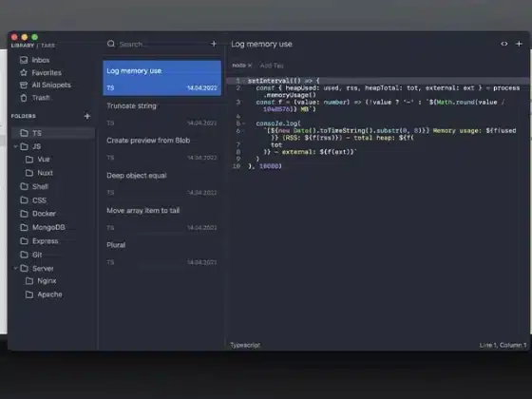Image resolution: width=532 pixels, height=399 pixels.
Task: Select the MongoDB folder
Action: [x=43, y=227]
